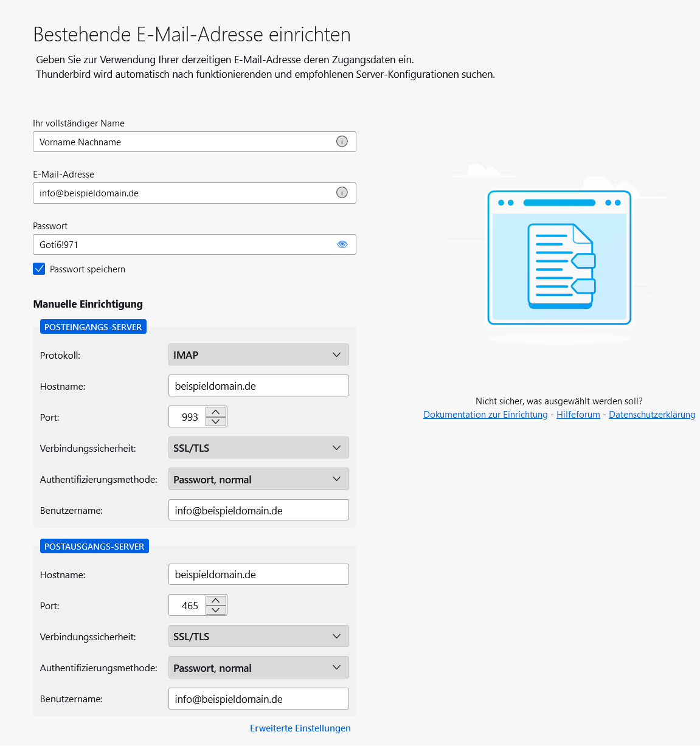Uncheck the Passwort speichern checkbox
The width and height of the screenshot is (700, 746).
[39, 268]
